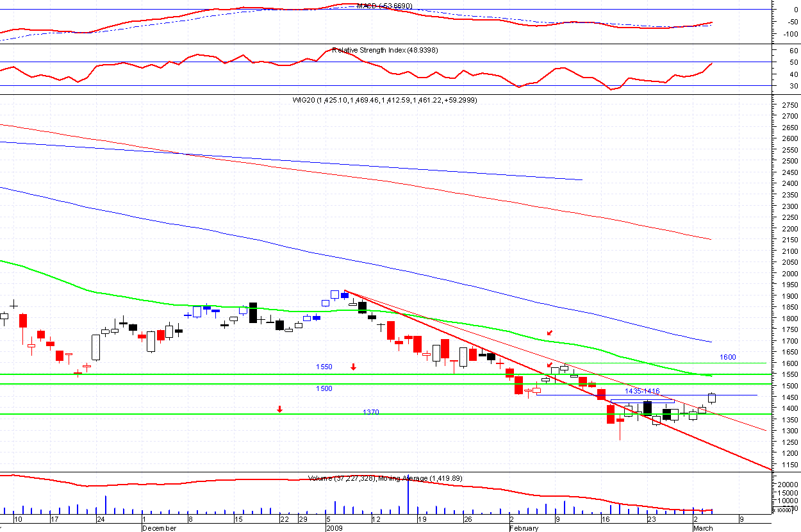This screenshot has height=532, width=801.
Task: Click the last white candle near 1450
Action: click(712, 397)
